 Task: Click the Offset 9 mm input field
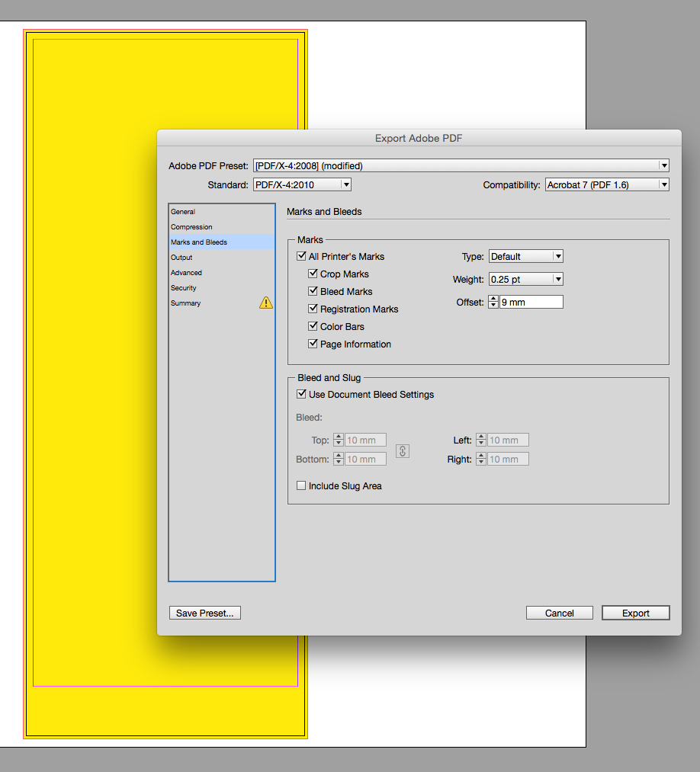pos(531,303)
